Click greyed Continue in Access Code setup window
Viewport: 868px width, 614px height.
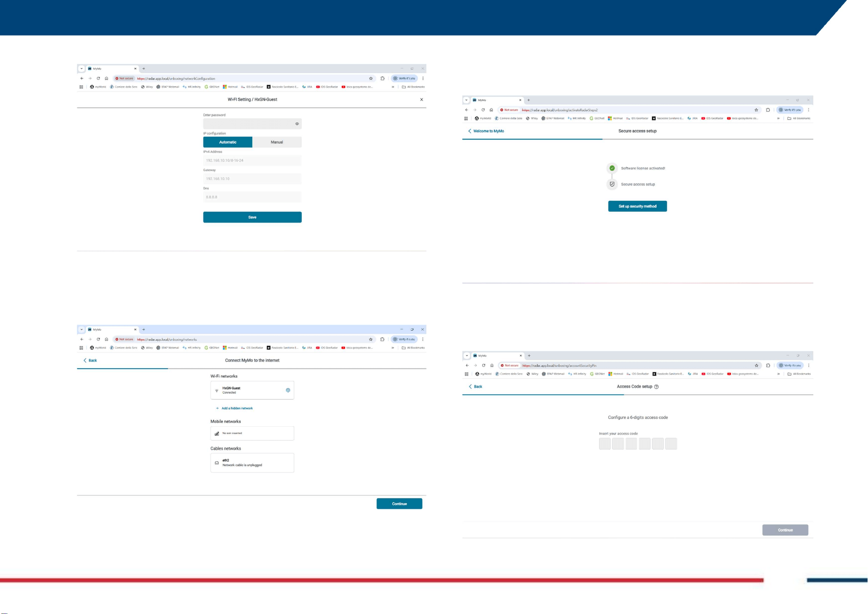(785, 530)
